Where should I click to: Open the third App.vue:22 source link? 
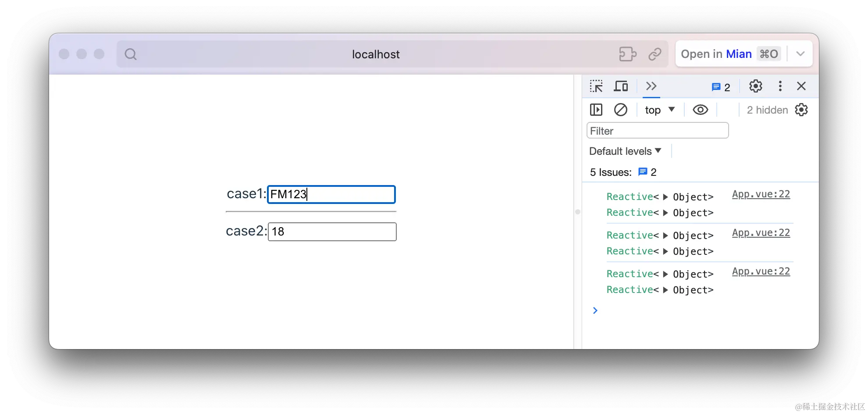(x=761, y=271)
